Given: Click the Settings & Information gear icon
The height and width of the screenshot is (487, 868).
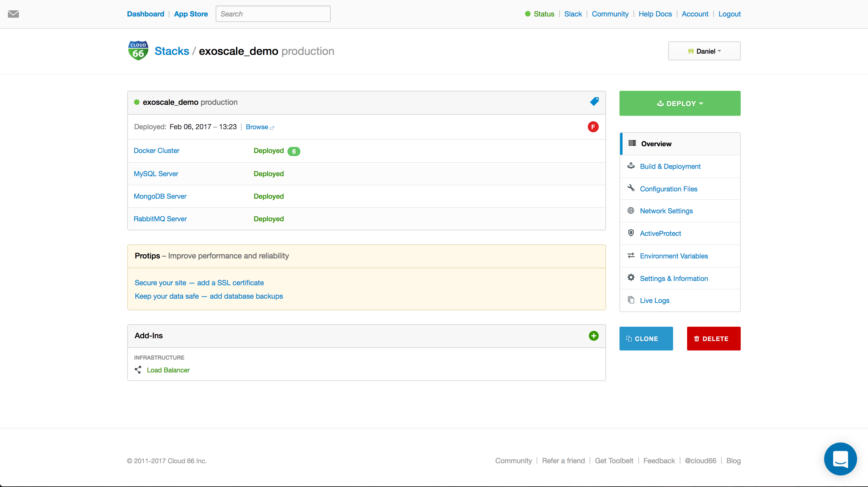Looking at the screenshot, I should 631,278.
